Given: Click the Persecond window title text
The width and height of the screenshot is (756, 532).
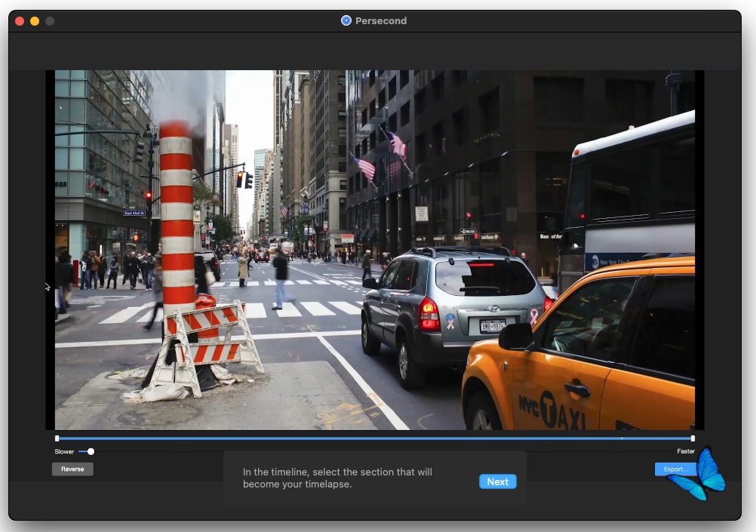Looking at the screenshot, I should pos(381,20).
